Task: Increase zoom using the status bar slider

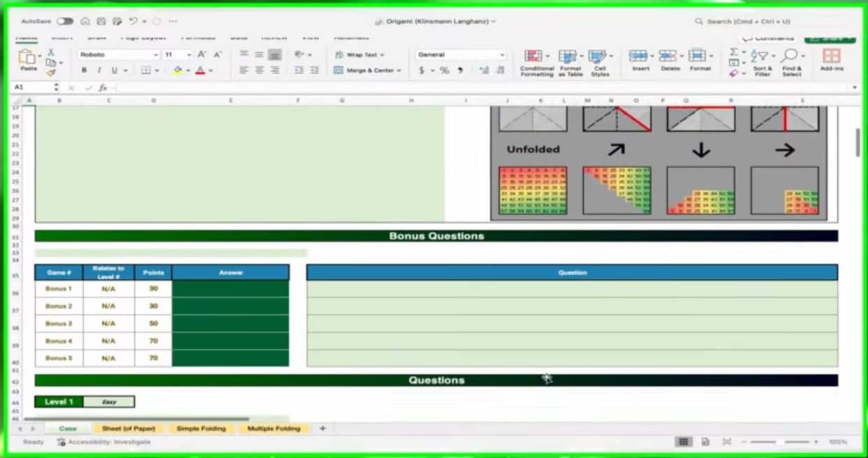Action: coord(818,442)
